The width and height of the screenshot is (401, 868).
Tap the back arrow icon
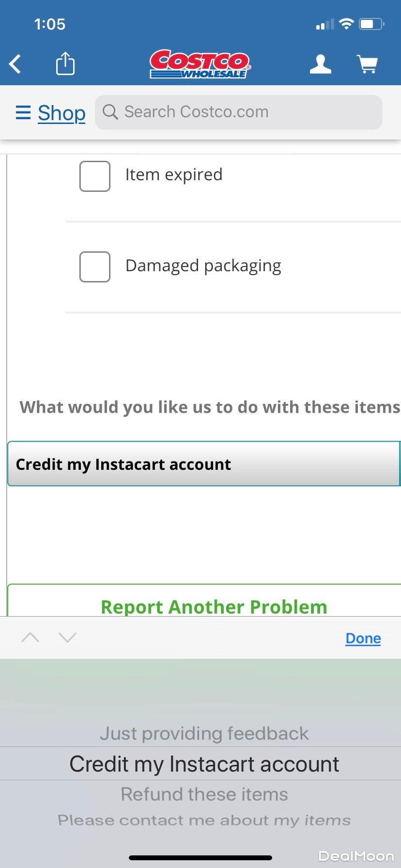[x=15, y=64]
